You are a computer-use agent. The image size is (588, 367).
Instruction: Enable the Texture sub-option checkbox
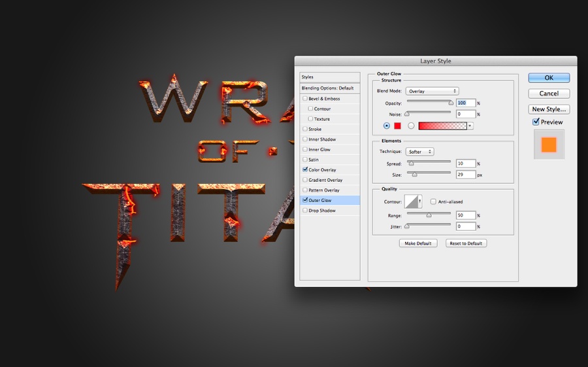point(310,118)
